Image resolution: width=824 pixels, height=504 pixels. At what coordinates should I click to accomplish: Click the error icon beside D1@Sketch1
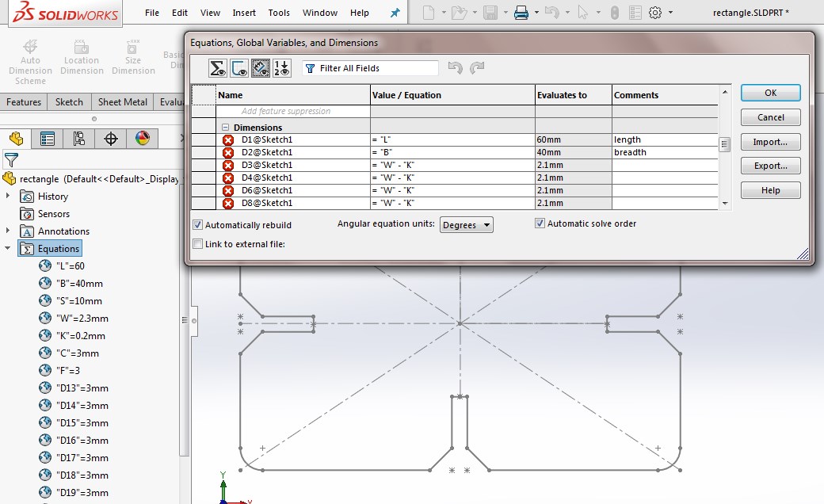(x=228, y=139)
